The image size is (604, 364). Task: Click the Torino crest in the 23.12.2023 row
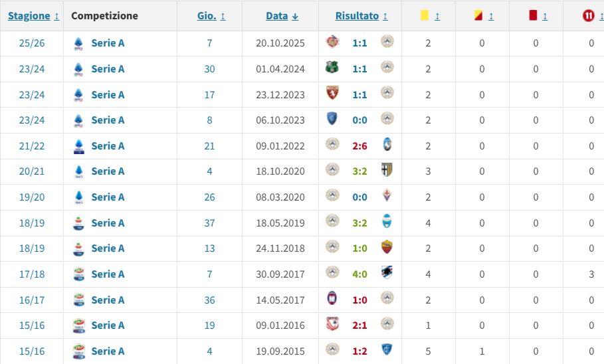[332, 94]
